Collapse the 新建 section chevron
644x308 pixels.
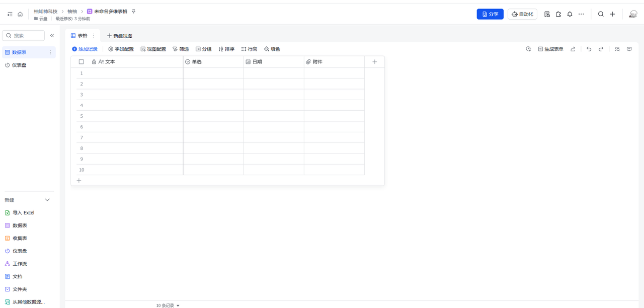click(48, 200)
